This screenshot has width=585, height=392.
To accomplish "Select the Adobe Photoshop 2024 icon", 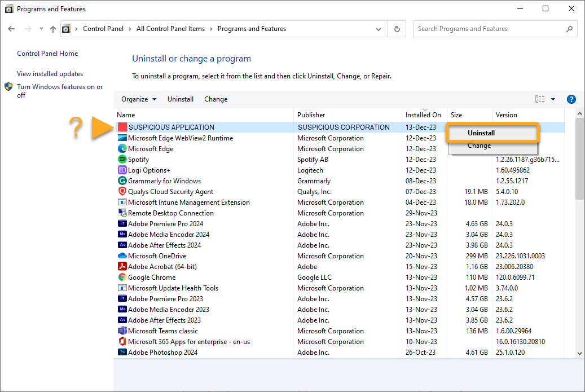I will 122,353.
